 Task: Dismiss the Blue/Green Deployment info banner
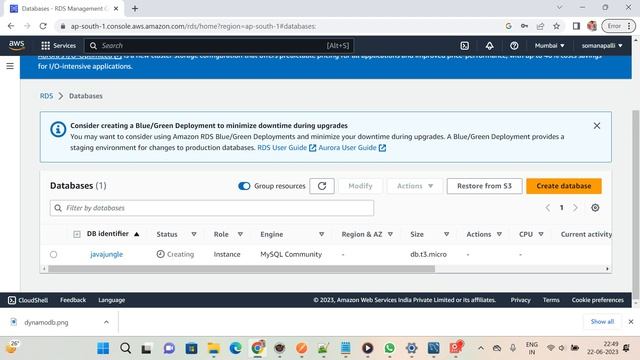pos(597,126)
